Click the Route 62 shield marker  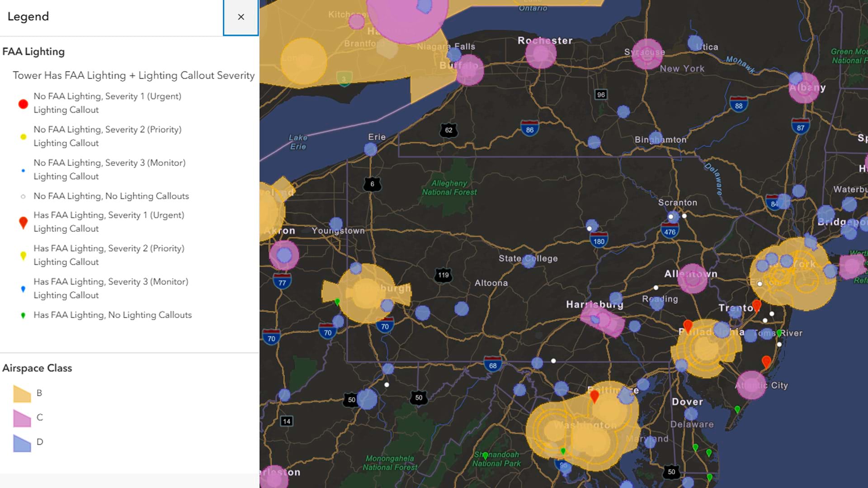click(x=448, y=130)
